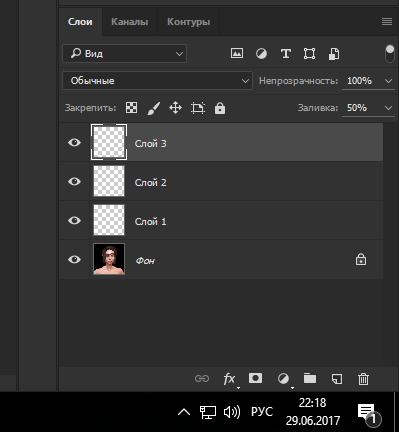
Task: Filter layers by adjustment layers icon
Action: (x=261, y=53)
